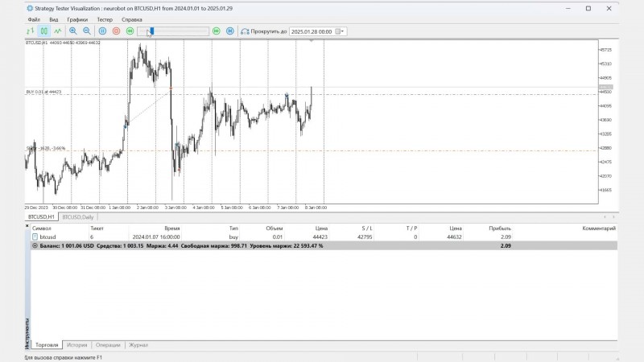The height and width of the screenshot is (362, 644).
Task: Zoom in on the chart
Action: pyautogui.click(x=73, y=31)
